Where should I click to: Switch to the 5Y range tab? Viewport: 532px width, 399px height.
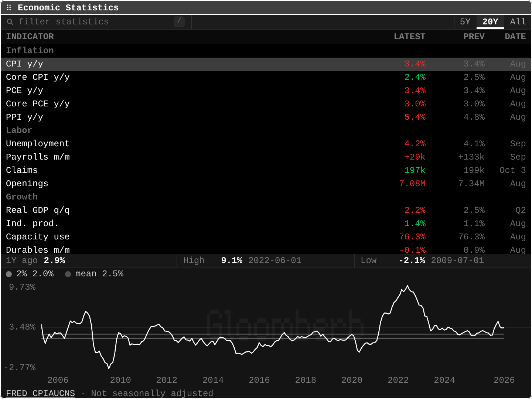pos(465,22)
